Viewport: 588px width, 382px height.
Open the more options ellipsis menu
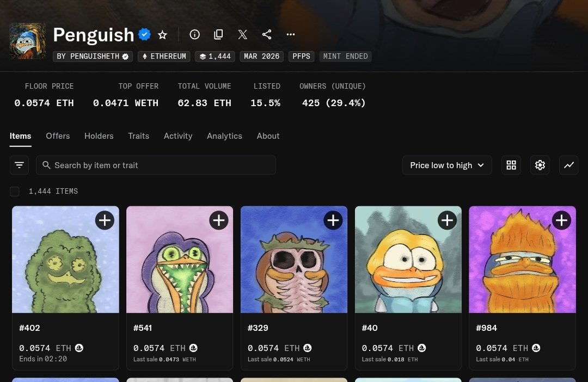tap(291, 34)
